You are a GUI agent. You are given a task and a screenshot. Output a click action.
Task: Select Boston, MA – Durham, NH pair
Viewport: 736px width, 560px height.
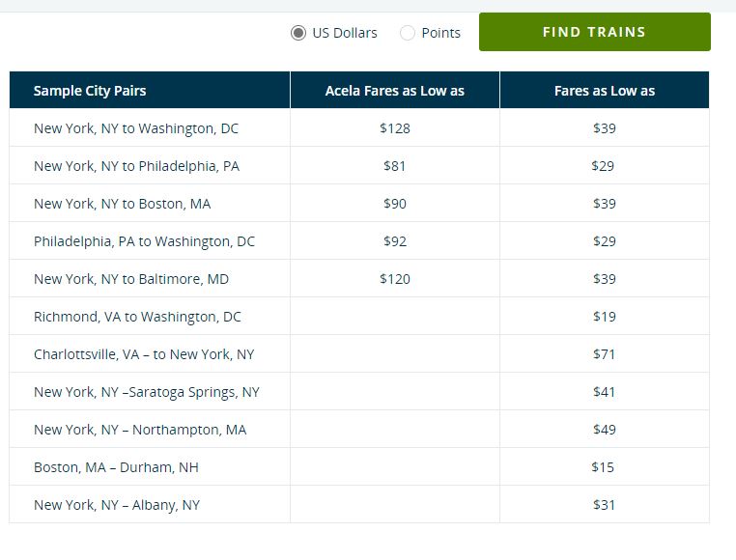(x=116, y=467)
